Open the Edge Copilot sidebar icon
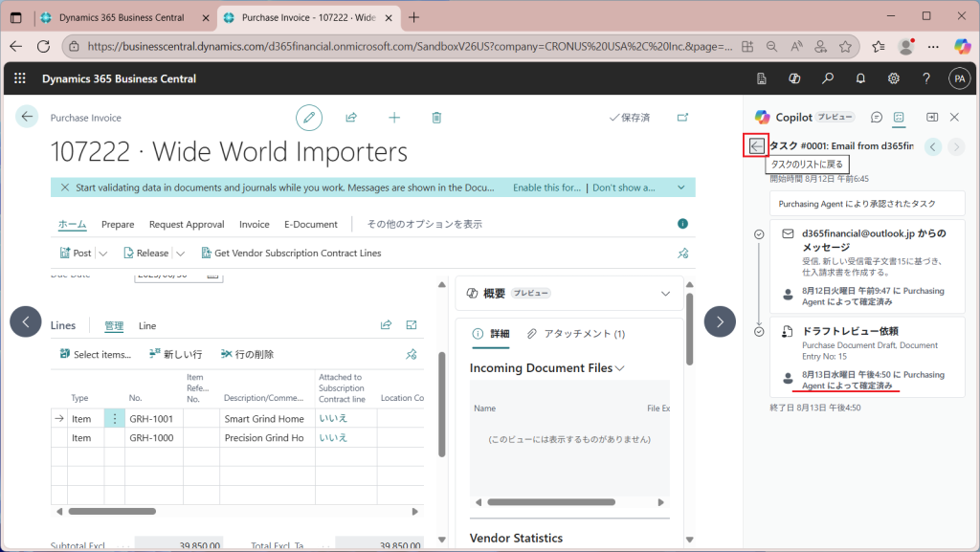Image resolution: width=980 pixels, height=552 pixels. (x=962, y=46)
